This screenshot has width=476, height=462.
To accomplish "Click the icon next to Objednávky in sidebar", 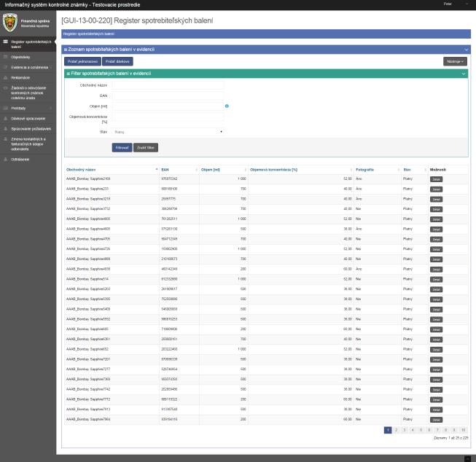I will pos(5,57).
